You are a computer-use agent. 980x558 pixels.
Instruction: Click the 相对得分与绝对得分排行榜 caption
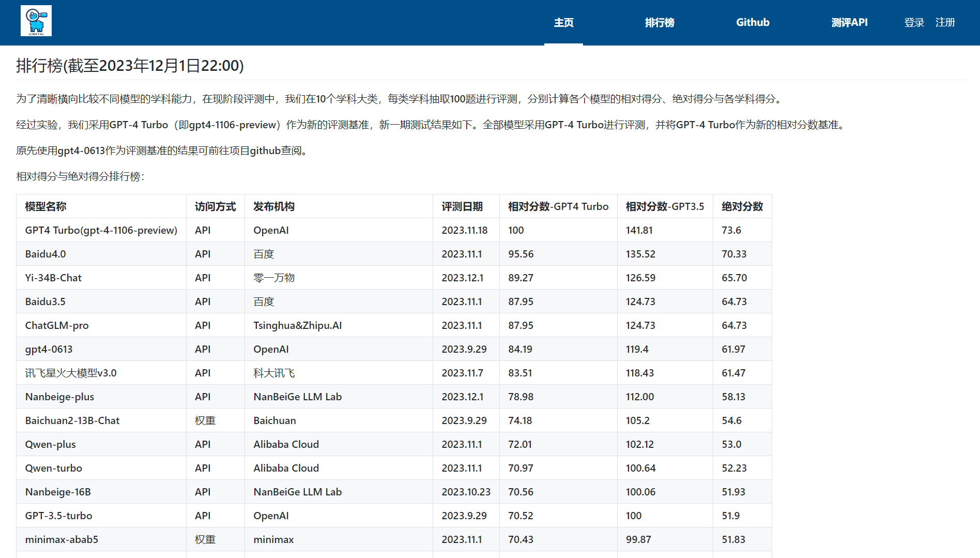(80, 176)
